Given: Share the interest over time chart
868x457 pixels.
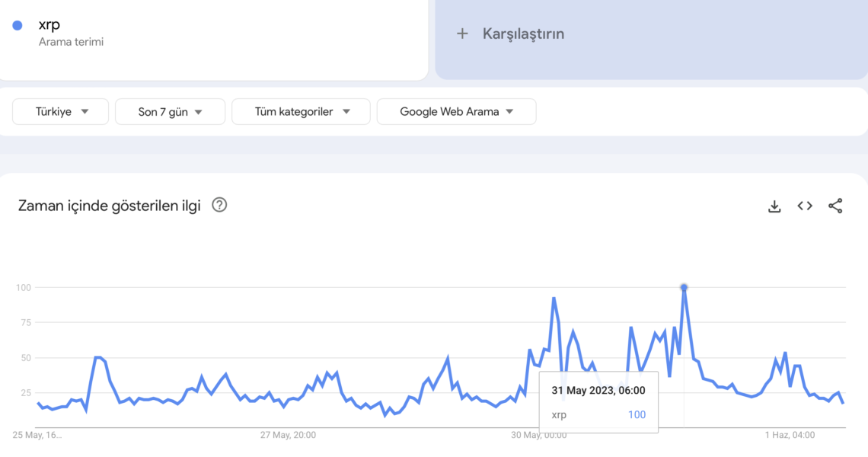Looking at the screenshot, I should pos(835,206).
